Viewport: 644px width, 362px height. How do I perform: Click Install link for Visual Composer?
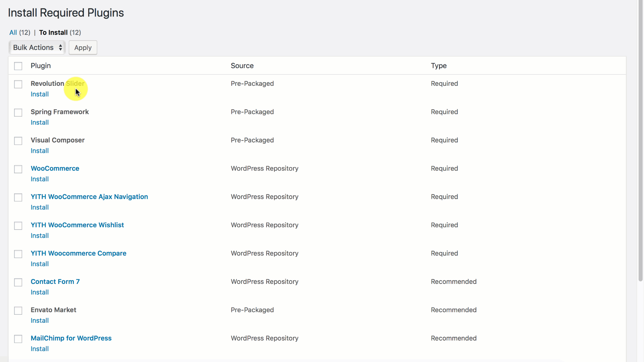click(x=40, y=151)
